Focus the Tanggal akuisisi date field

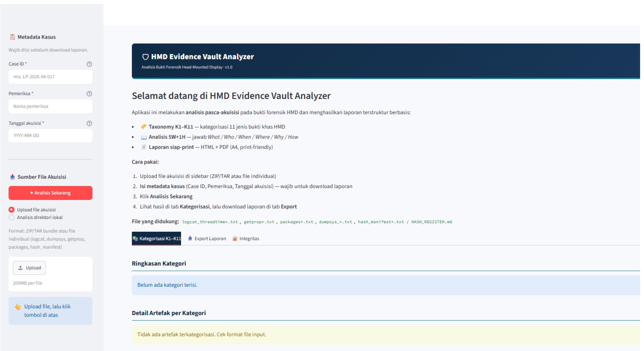[x=50, y=135]
